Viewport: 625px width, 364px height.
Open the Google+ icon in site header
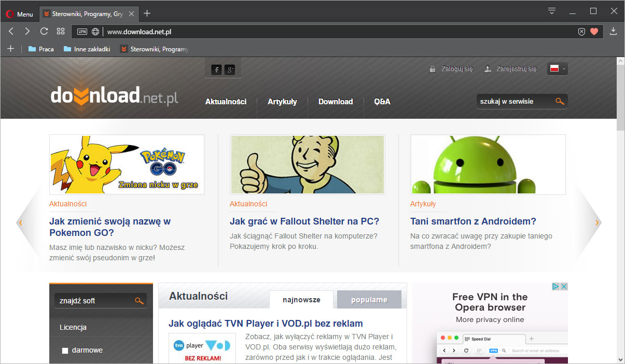[x=230, y=69]
